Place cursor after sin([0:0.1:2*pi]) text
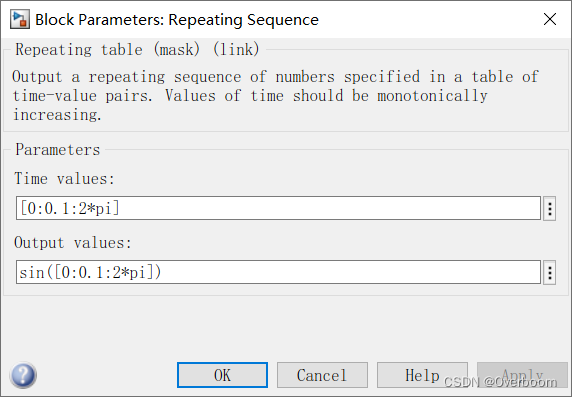572x397 pixels. (162, 273)
